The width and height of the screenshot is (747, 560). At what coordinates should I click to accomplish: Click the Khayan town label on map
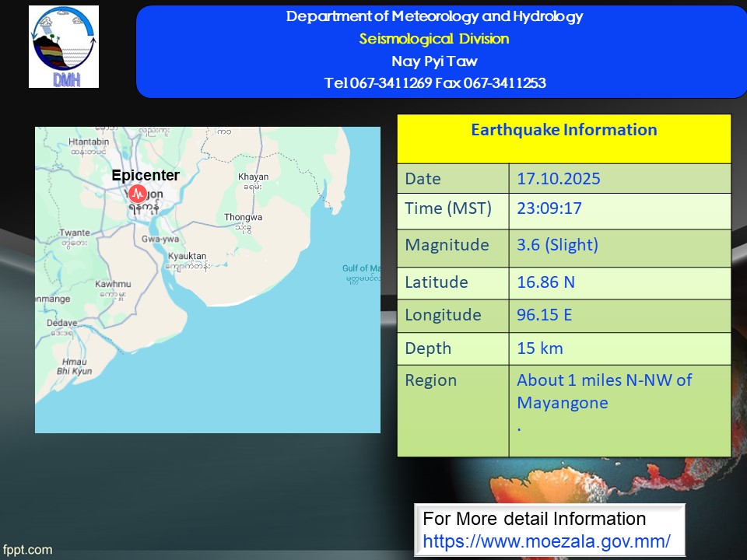pos(253,177)
